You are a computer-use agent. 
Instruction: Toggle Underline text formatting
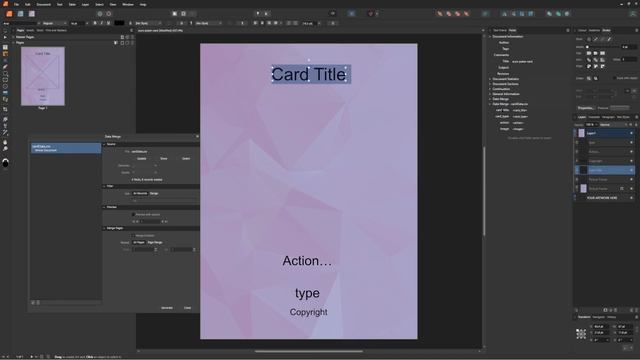coord(108,23)
